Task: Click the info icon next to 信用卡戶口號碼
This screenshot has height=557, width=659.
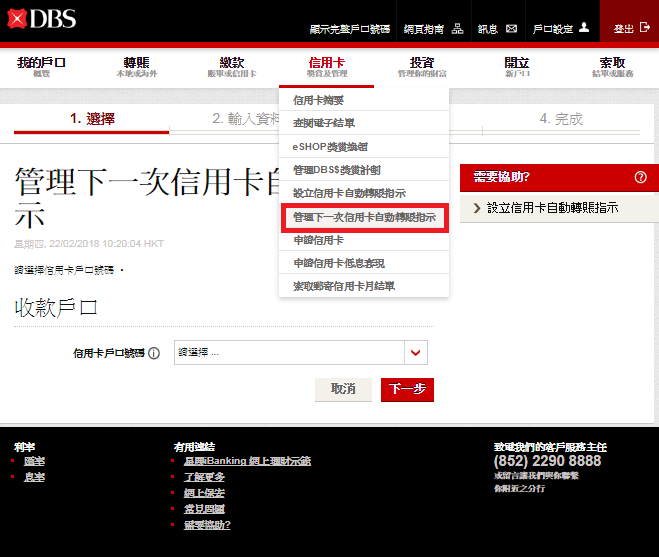Action: (x=154, y=354)
